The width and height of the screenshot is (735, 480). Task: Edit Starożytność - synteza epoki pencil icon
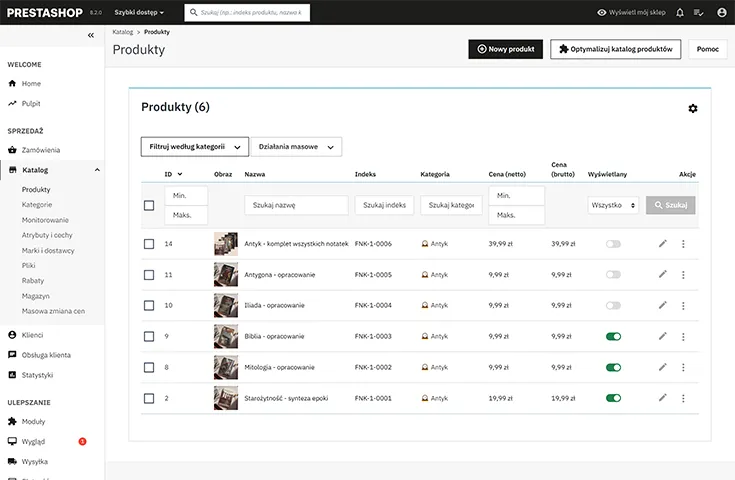(x=662, y=398)
